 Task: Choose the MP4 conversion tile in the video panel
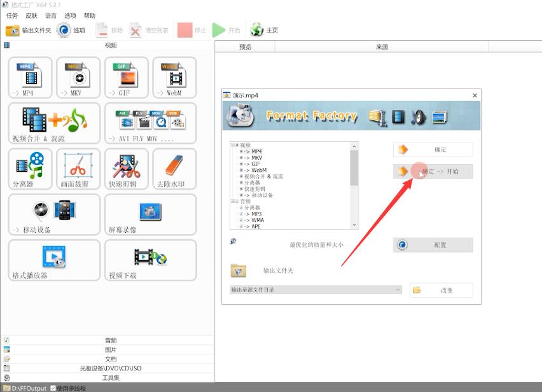click(x=30, y=78)
